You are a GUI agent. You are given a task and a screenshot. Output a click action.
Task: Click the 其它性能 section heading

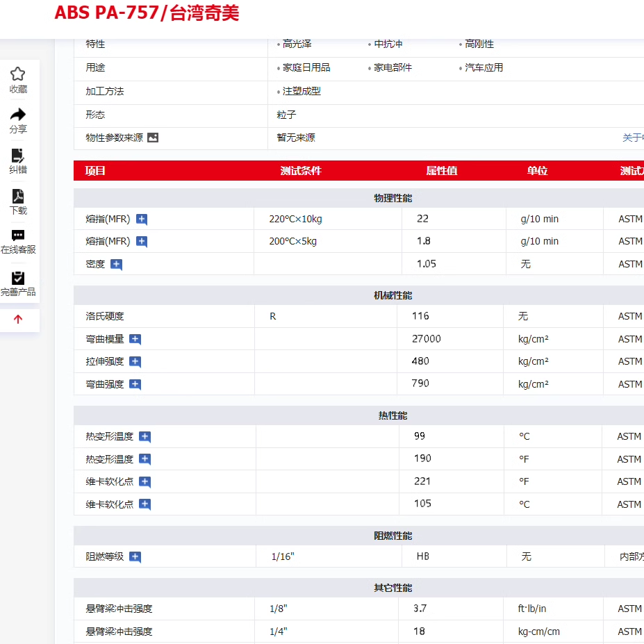point(393,588)
